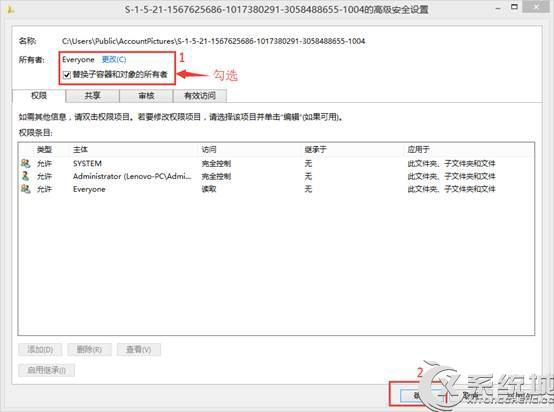Toggle 替换子容器和对象的所有者 checkbox

[67, 75]
